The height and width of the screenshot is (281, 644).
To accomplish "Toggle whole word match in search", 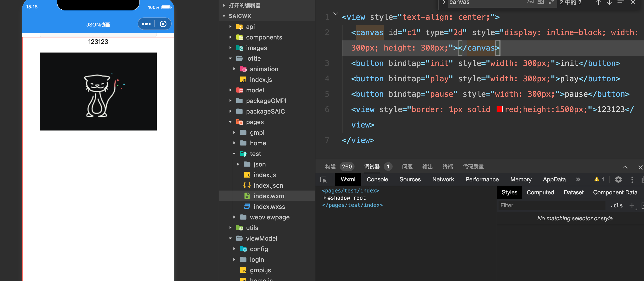I will pos(540,2).
